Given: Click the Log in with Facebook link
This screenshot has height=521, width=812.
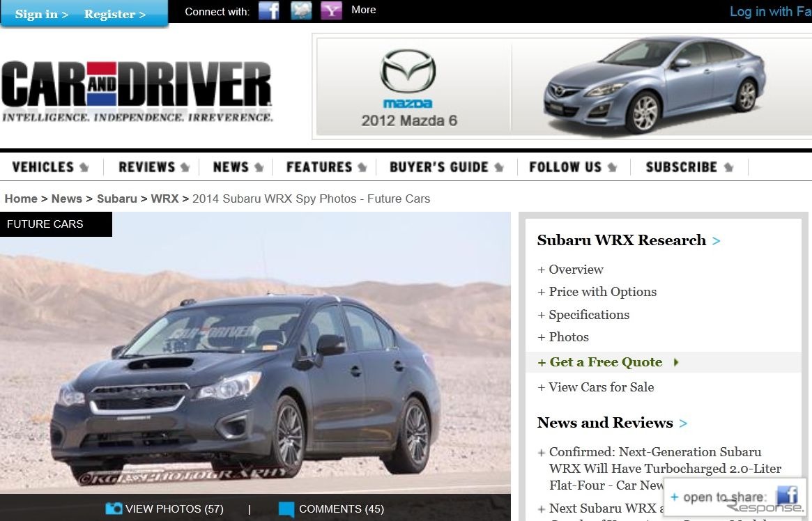Looking at the screenshot, I should pos(771,11).
